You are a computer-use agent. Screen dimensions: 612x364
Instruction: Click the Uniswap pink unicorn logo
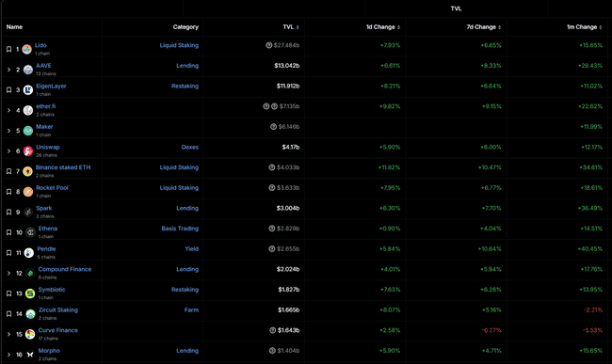27,151
